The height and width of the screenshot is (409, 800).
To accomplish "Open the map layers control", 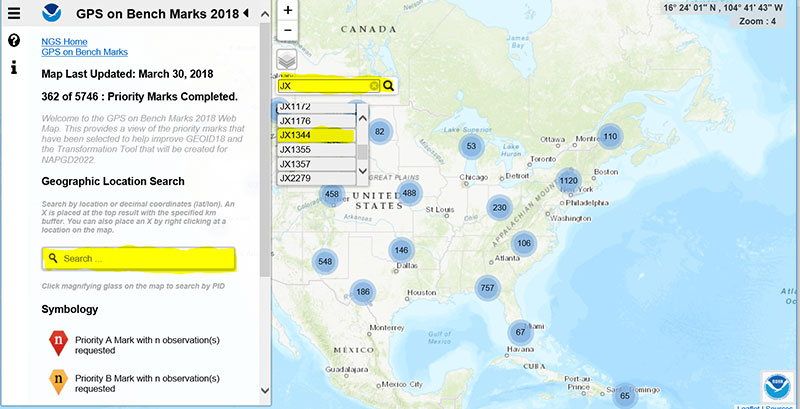I will (288, 60).
